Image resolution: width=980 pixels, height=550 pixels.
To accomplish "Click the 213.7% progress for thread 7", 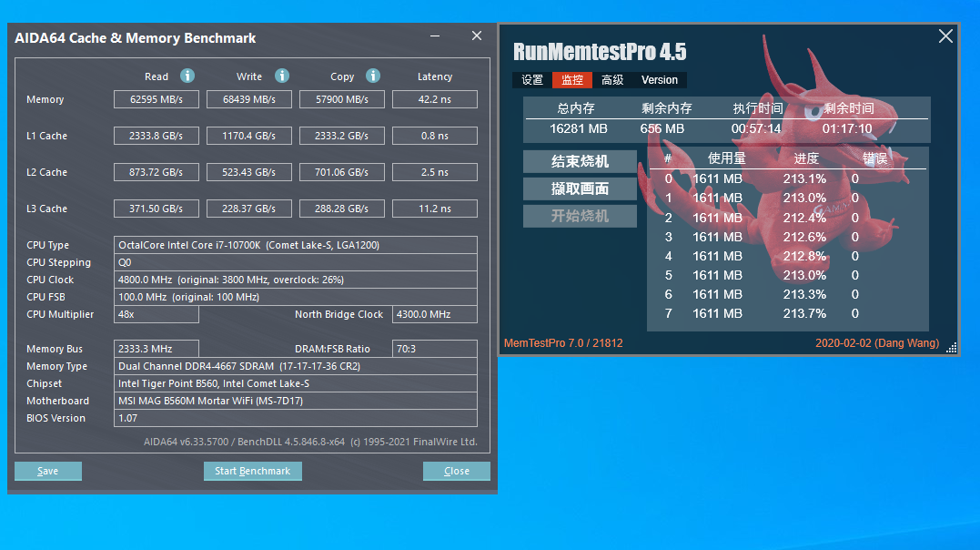I will point(804,313).
